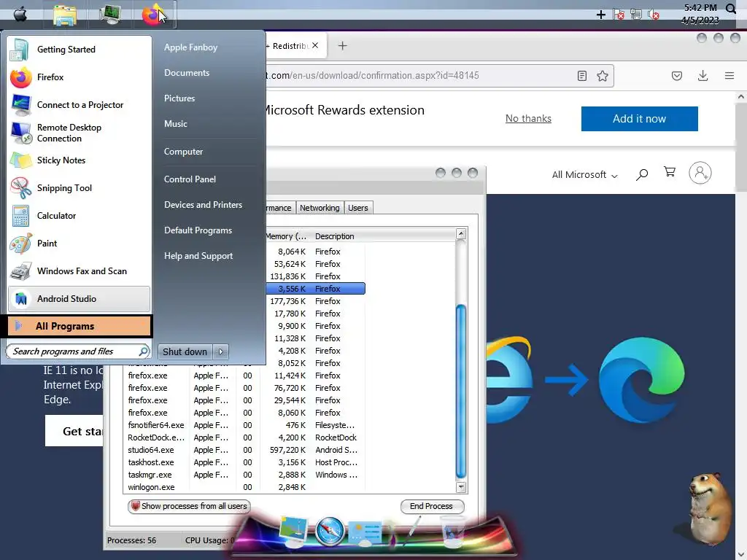Select taskmgr.exe process row

pos(242,475)
